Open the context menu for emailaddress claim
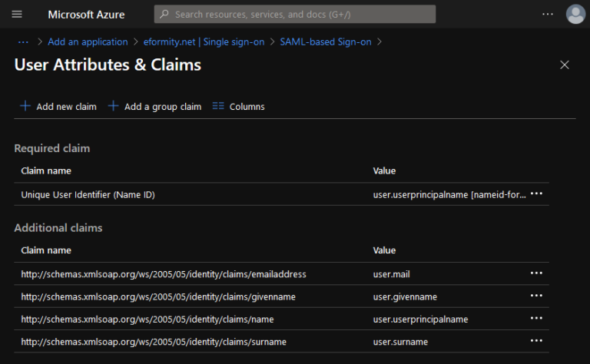The width and height of the screenshot is (590, 364). (536, 273)
